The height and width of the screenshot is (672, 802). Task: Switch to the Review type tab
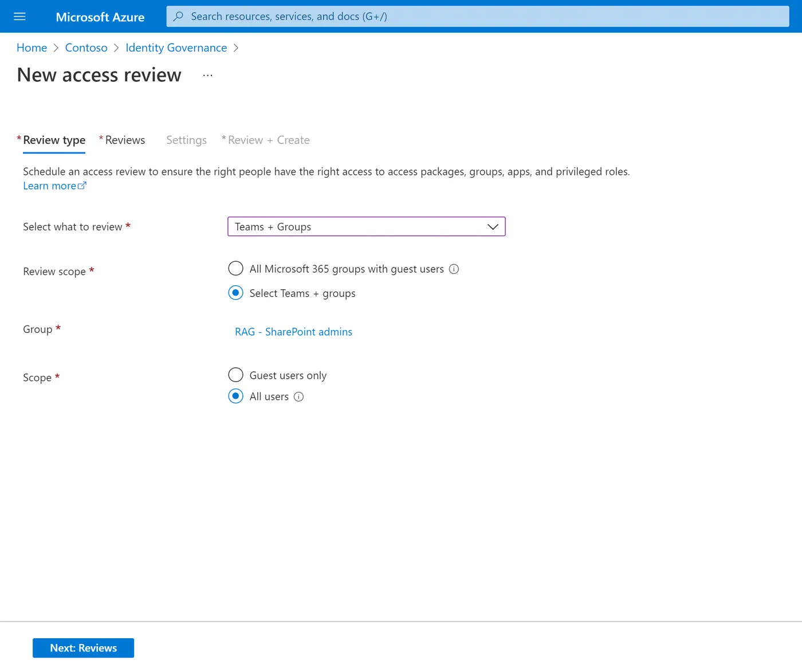[x=54, y=140]
